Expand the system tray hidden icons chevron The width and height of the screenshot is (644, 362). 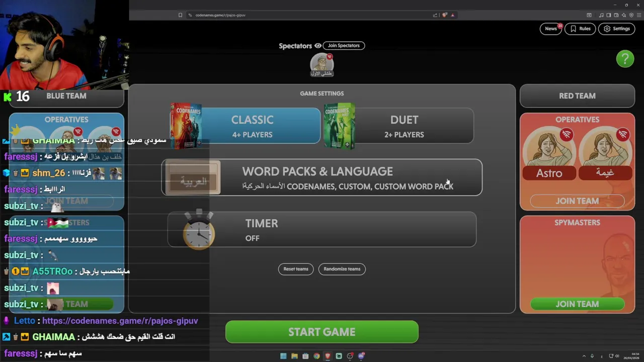[x=584, y=356]
